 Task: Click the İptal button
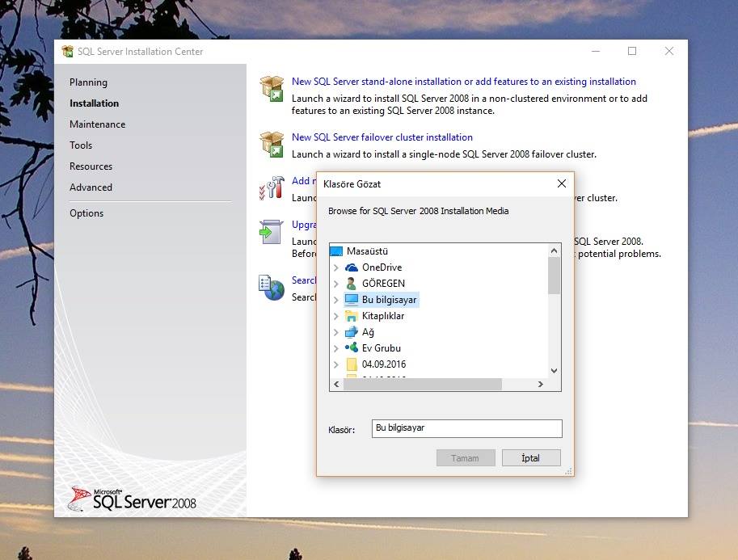tap(531, 458)
